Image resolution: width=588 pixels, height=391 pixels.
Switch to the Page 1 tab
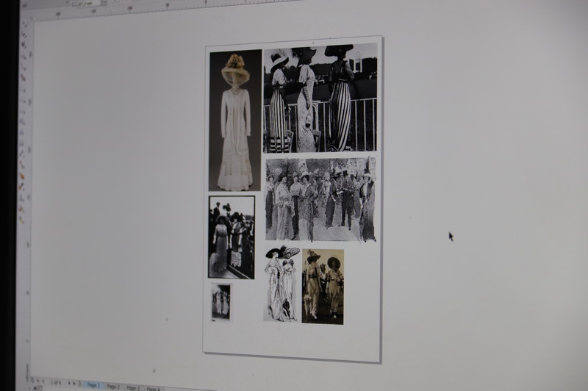pos(93,385)
